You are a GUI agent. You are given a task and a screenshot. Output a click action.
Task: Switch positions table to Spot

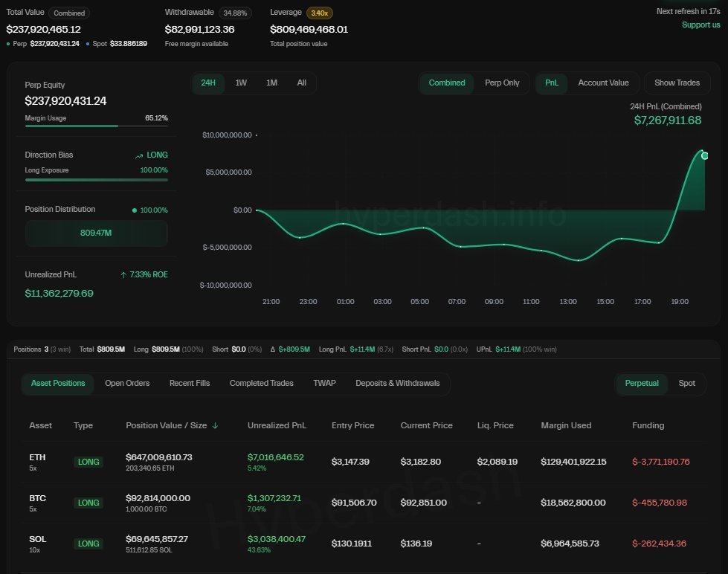686,384
